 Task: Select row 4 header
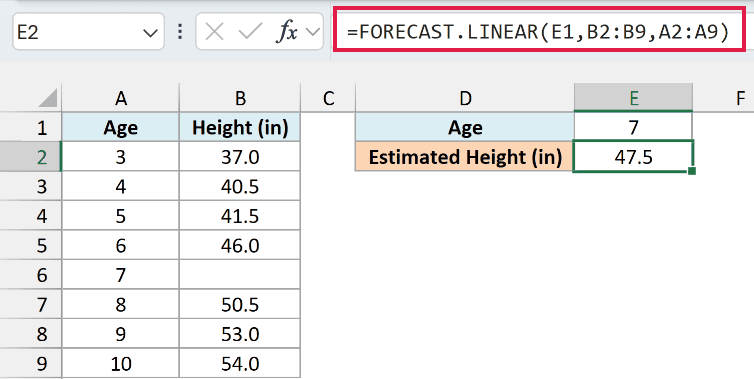(x=31, y=216)
